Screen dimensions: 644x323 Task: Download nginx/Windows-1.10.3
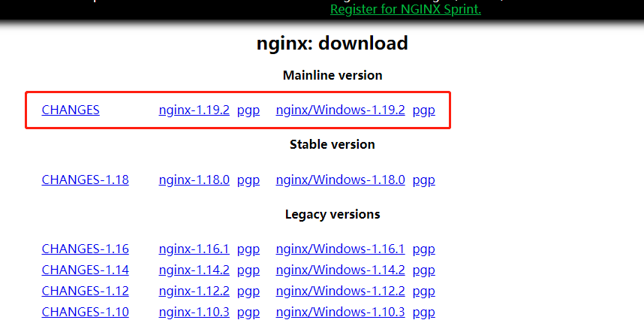[x=340, y=312]
